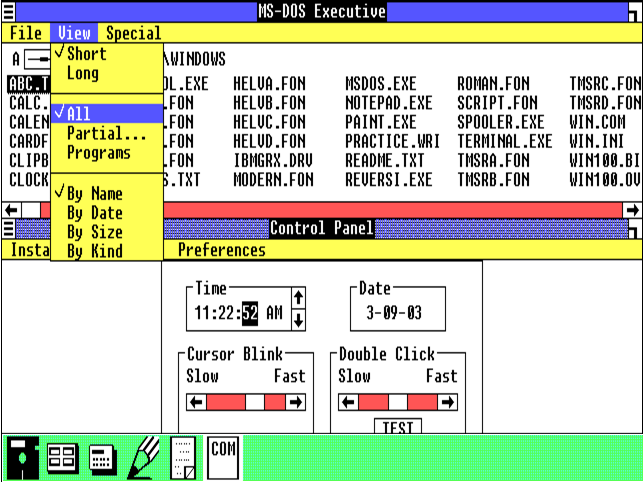The height and width of the screenshot is (483, 644).
Task: Click highlighted seconds in Time field
Action: [x=250, y=313]
